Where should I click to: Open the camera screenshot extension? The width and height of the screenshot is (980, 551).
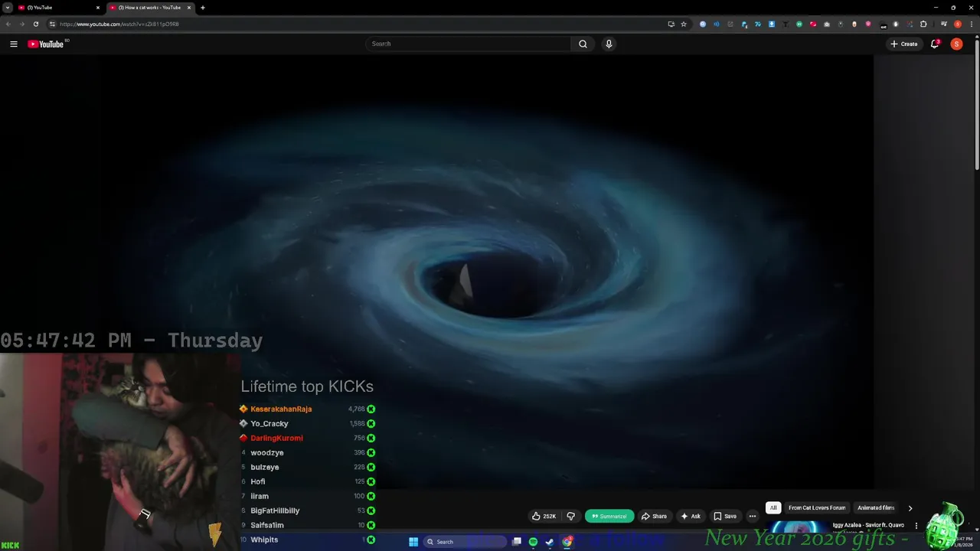click(827, 24)
